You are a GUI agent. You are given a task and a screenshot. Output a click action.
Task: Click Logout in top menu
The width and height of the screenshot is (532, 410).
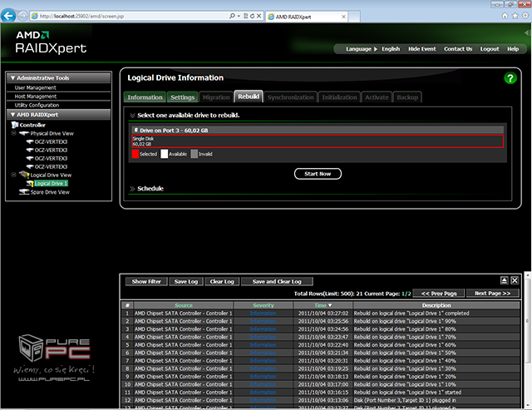pos(490,49)
